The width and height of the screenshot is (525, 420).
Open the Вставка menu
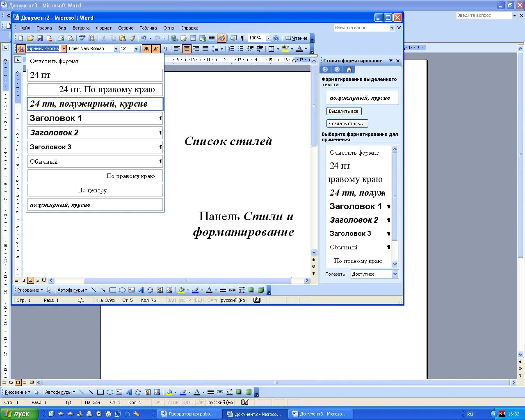(81, 28)
